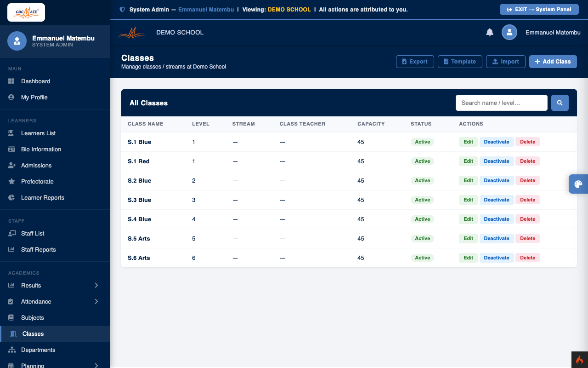Click the CBC Mate logo in sidebar
Viewport: 588px width, 368px height.
tap(26, 12)
